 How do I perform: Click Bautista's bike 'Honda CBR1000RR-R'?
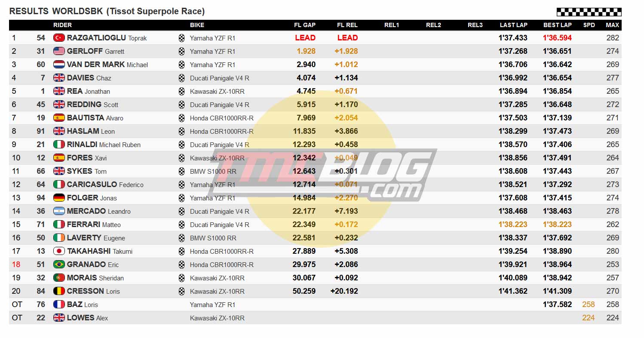[222, 118]
